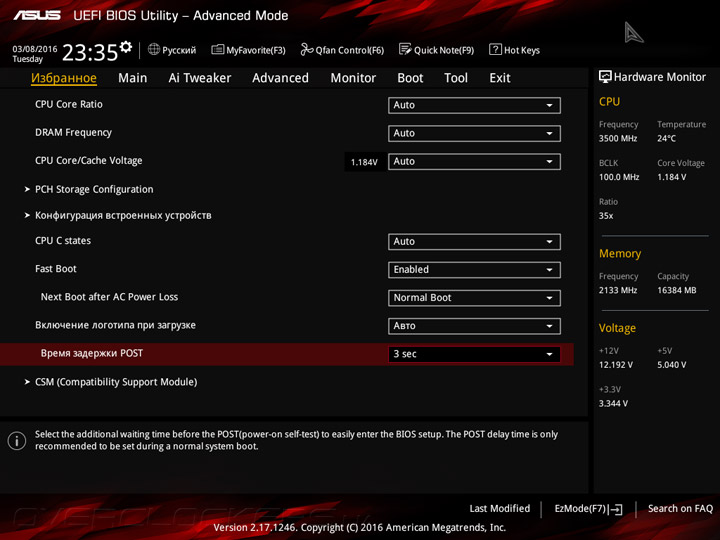Click the BCLK 100.0 MHz value
This screenshot has height=540, width=720.
point(619,177)
